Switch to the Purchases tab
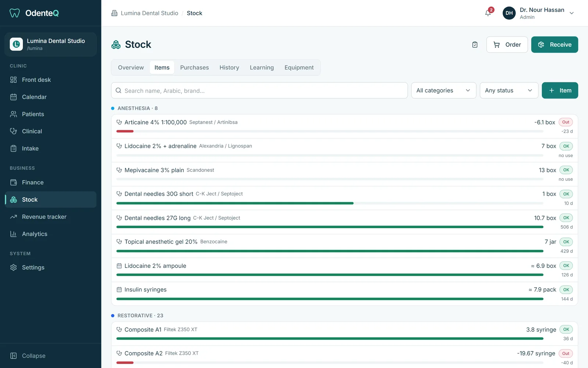Viewport: 588px width, 368px height. click(194, 68)
